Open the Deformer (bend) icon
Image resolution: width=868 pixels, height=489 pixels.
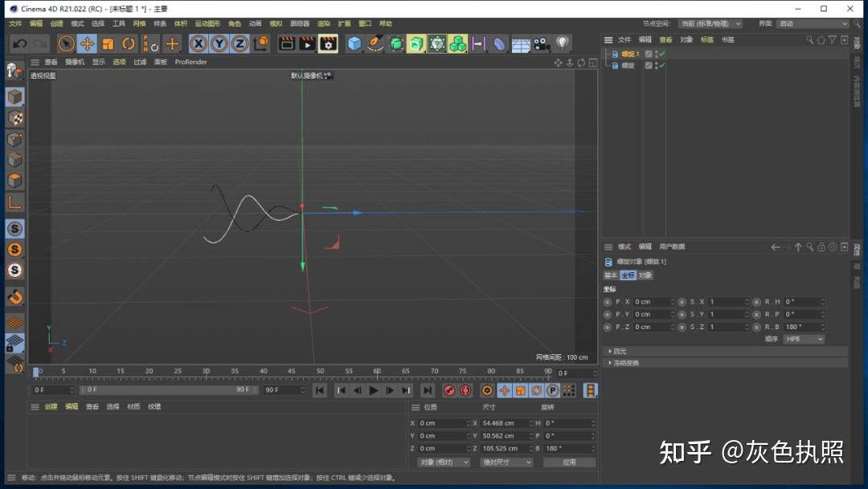499,43
